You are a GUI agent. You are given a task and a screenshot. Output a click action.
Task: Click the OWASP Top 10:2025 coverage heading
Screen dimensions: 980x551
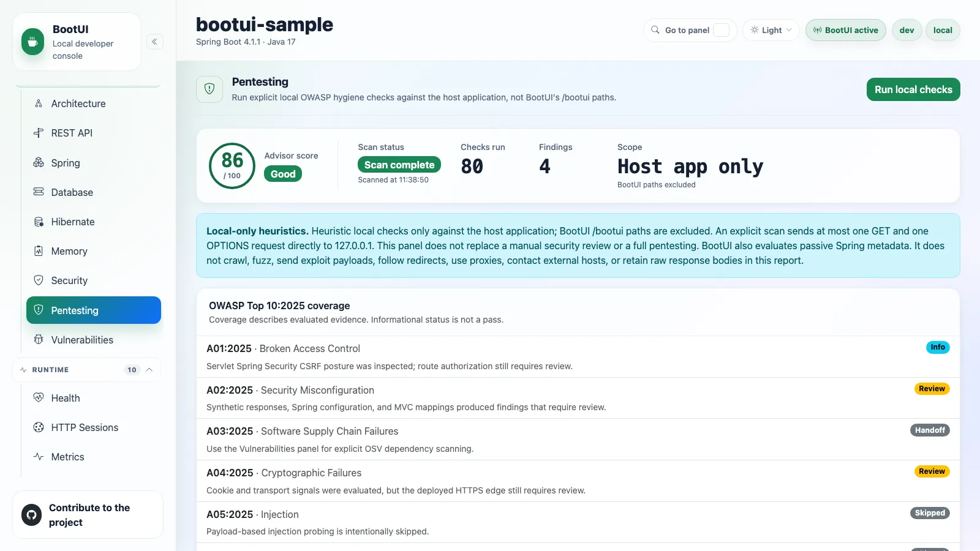tap(279, 305)
